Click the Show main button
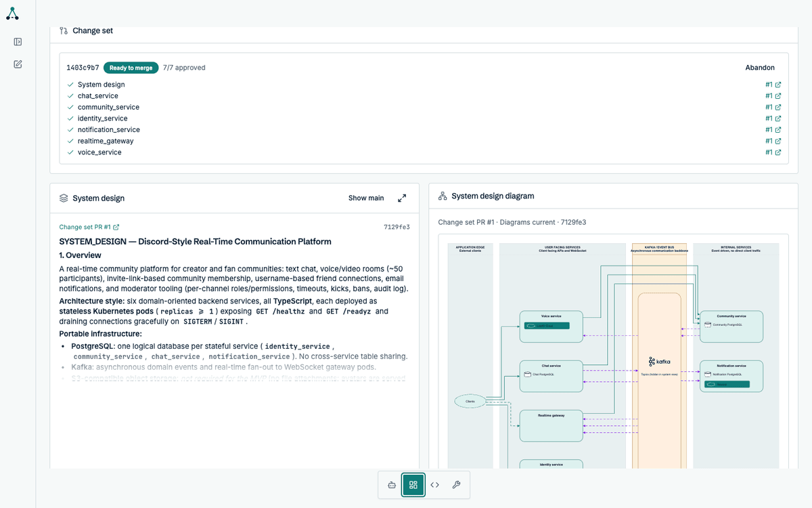This screenshot has width=812, height=508. click(x=366, y=198)
